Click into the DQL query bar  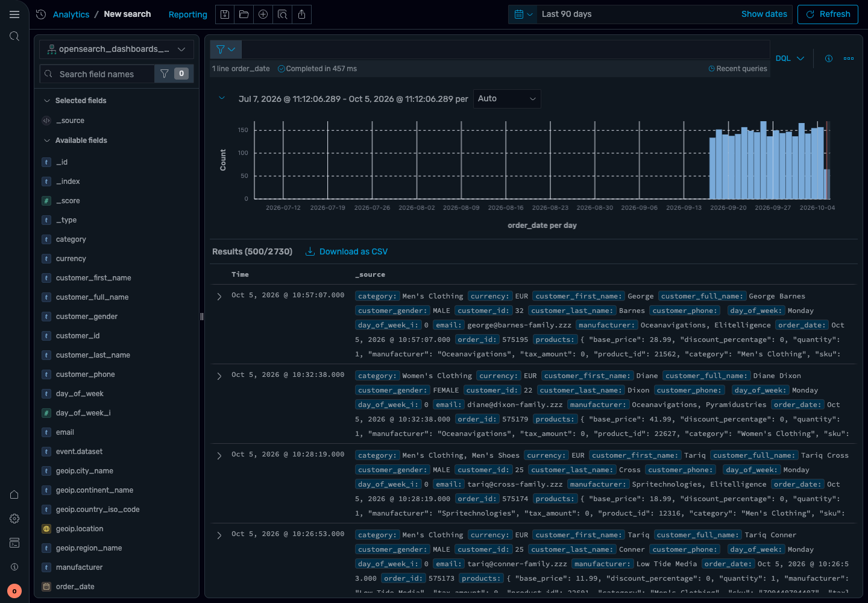click(506, 49)
